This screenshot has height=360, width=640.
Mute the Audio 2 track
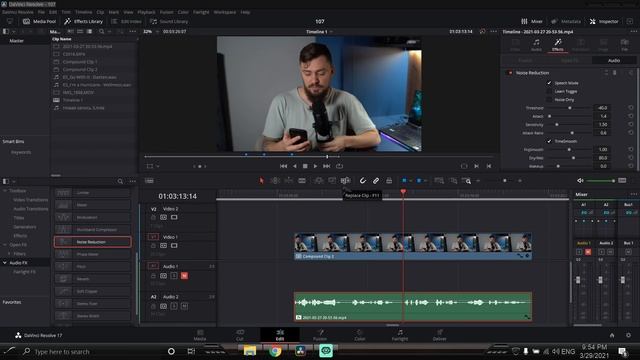(184, 306)
